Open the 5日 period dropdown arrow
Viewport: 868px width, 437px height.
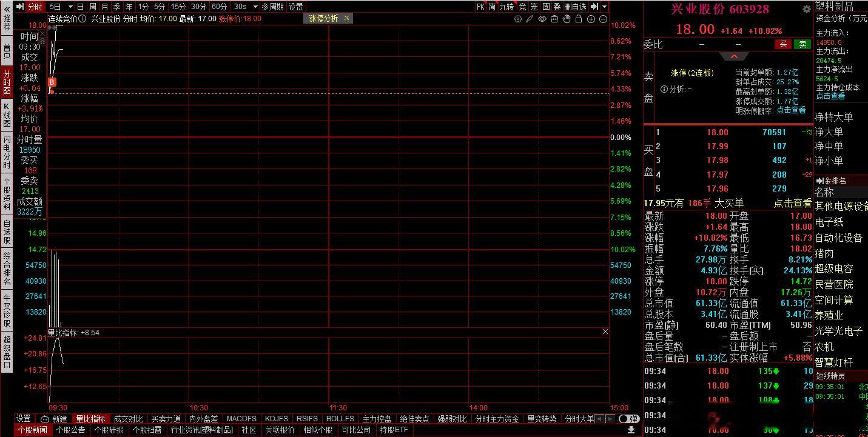point(70,7)
